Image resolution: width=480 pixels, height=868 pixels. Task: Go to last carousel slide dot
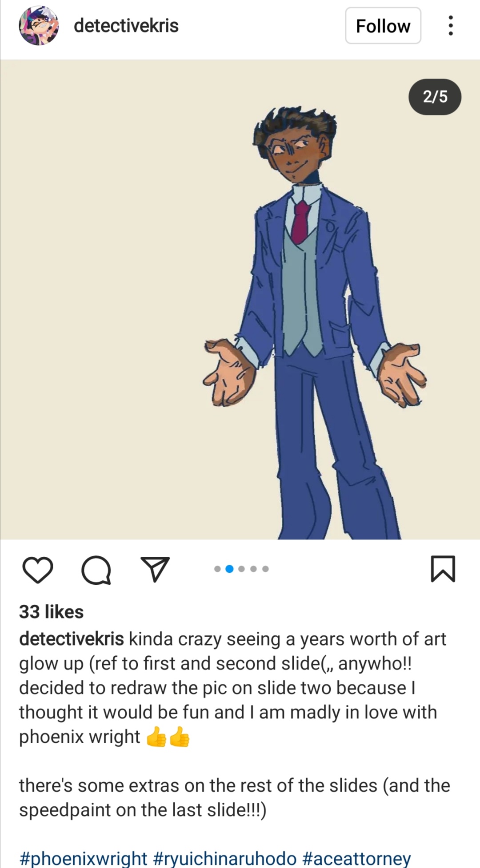pyautogui.click(x=265, y=569)
